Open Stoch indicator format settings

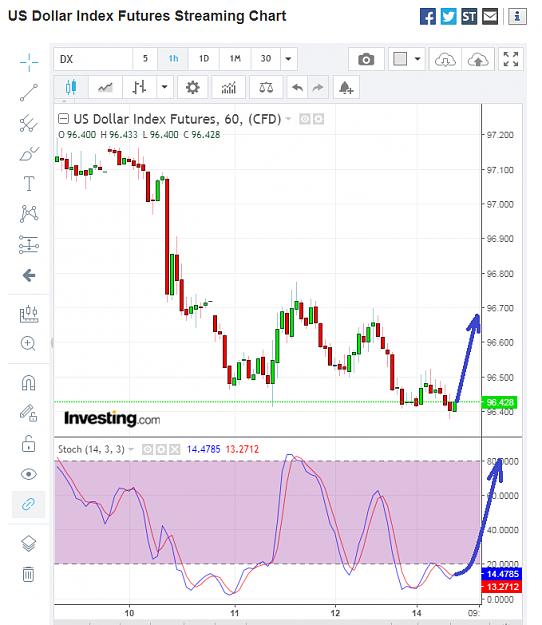(161, 450)
